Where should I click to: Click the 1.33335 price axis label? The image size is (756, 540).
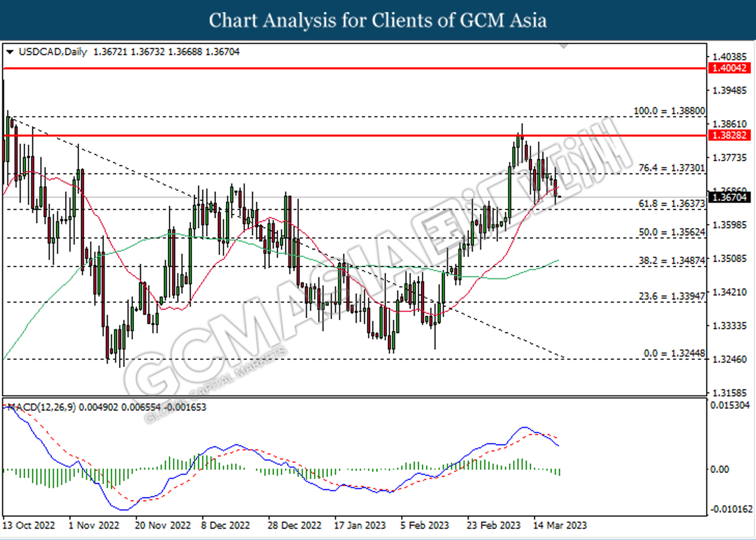point(729,326)
